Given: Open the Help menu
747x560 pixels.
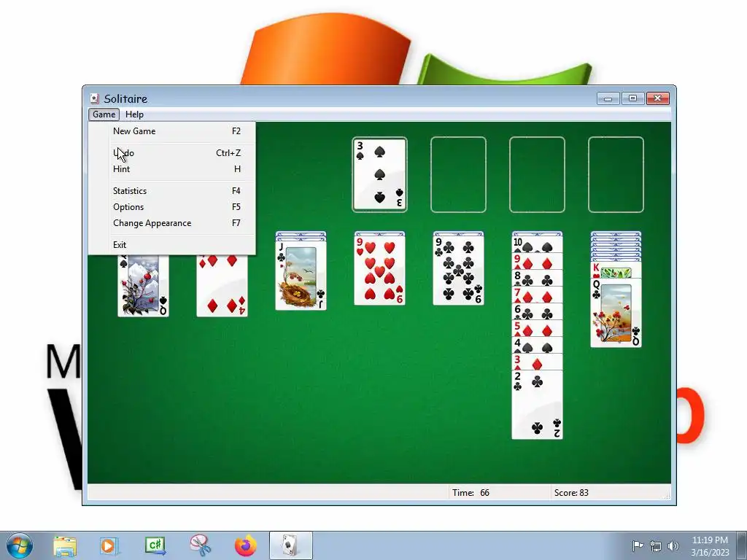Looking at the screenshot, I should pos(134,114).
